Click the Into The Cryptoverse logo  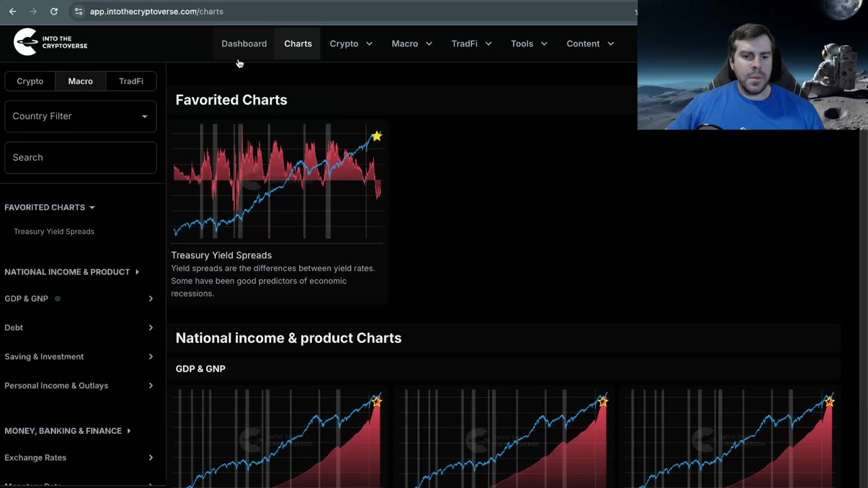50,43
